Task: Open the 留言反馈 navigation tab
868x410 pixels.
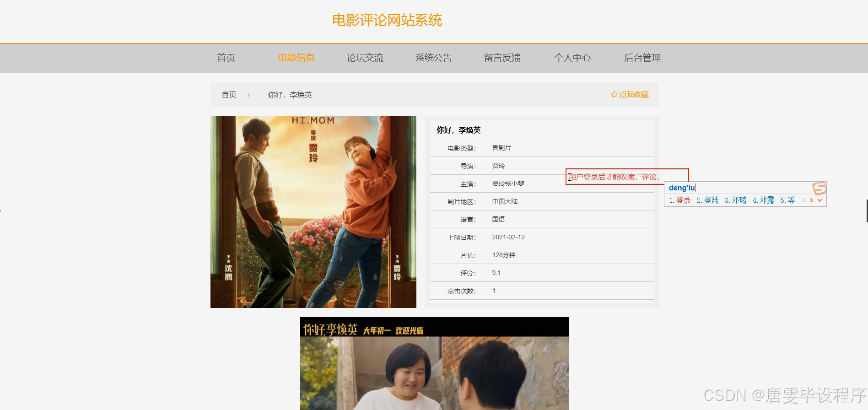Action: pos(502,58)
